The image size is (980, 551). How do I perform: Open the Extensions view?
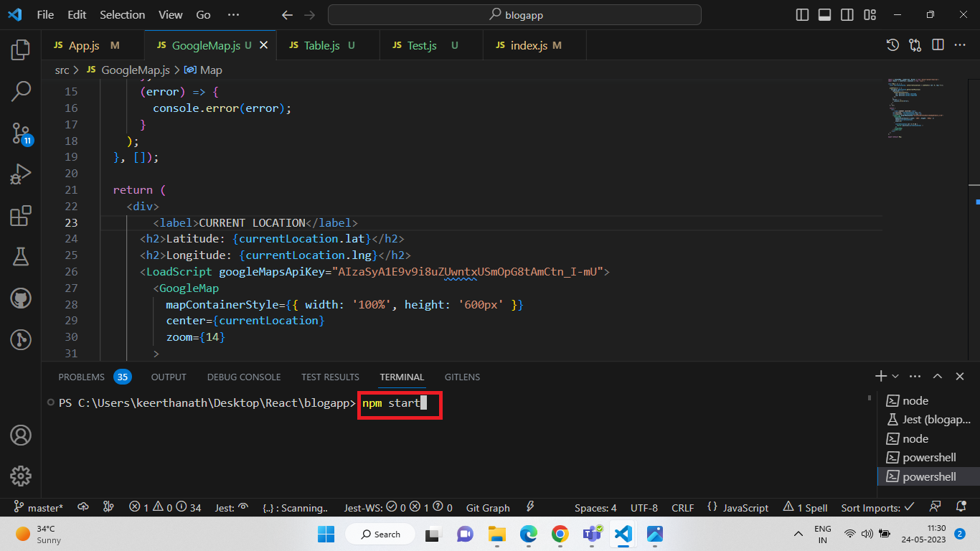click(x=21, y=215)
